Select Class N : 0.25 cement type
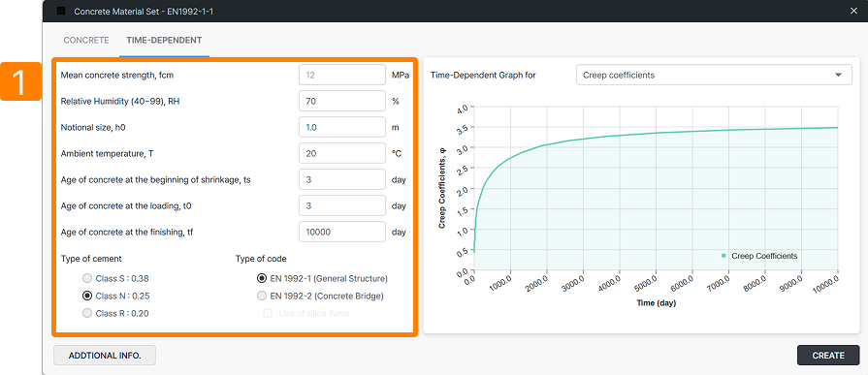This screenshot has width=868, height=375. (x=87, y=296)
